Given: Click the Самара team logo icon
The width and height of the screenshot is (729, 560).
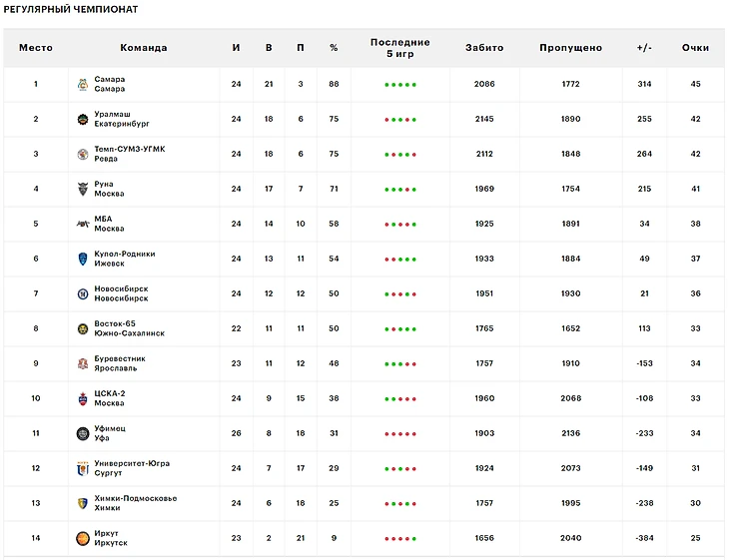Looking at the screenshot, I should click(83, 85).
